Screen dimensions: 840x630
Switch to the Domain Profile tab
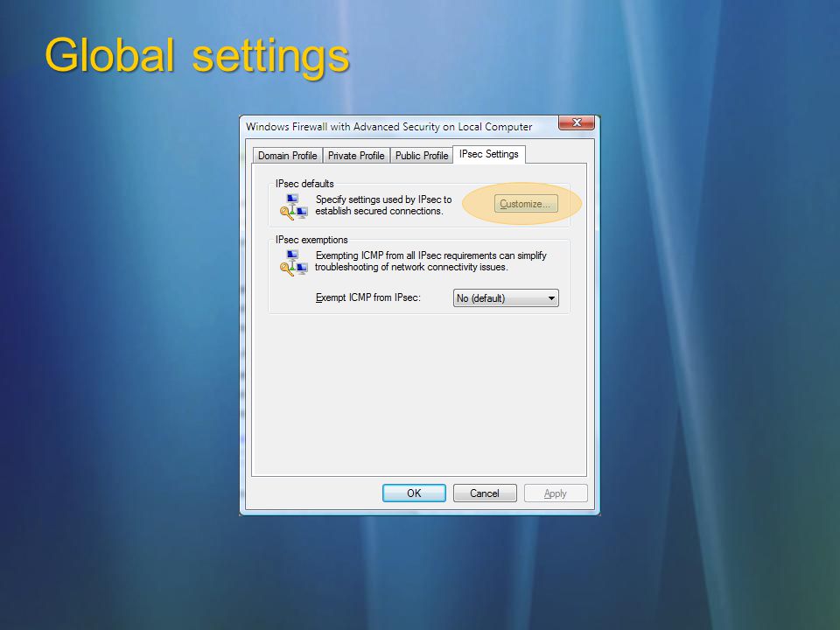point(288,156)
